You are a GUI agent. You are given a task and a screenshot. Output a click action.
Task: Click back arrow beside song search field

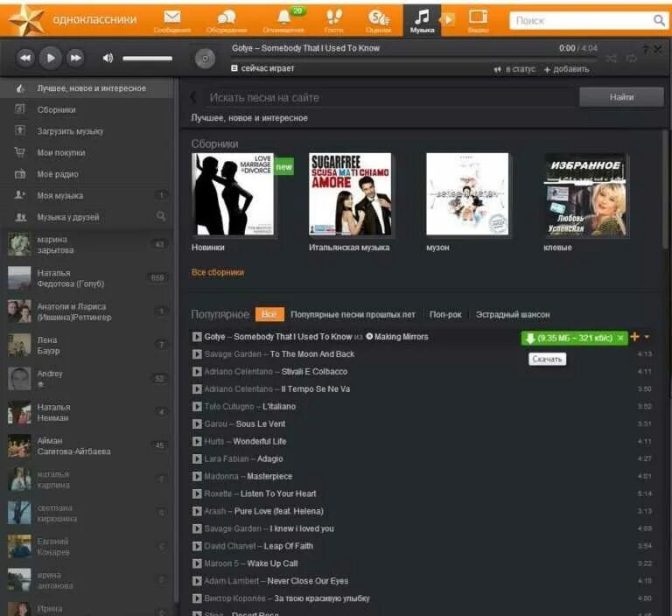[193, 98]
